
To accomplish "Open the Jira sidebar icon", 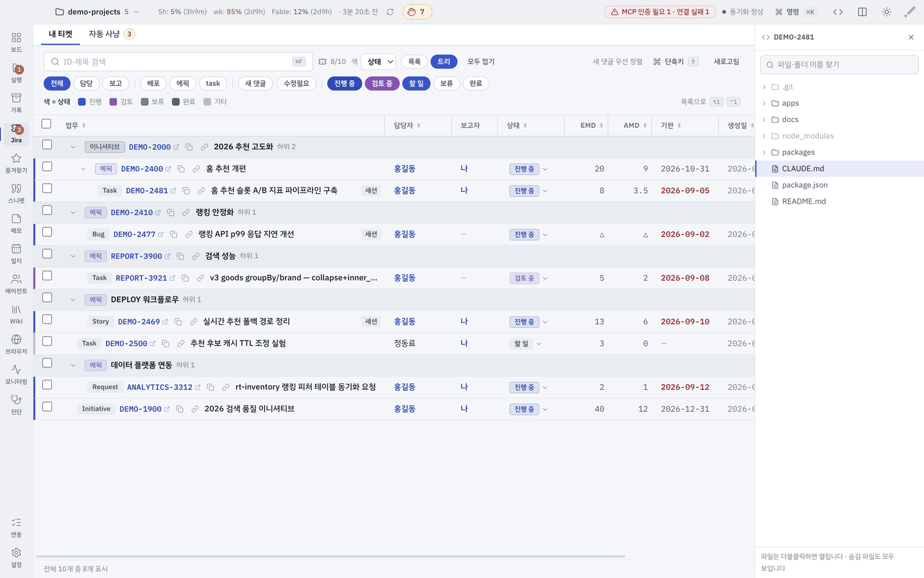I will 16,134.
